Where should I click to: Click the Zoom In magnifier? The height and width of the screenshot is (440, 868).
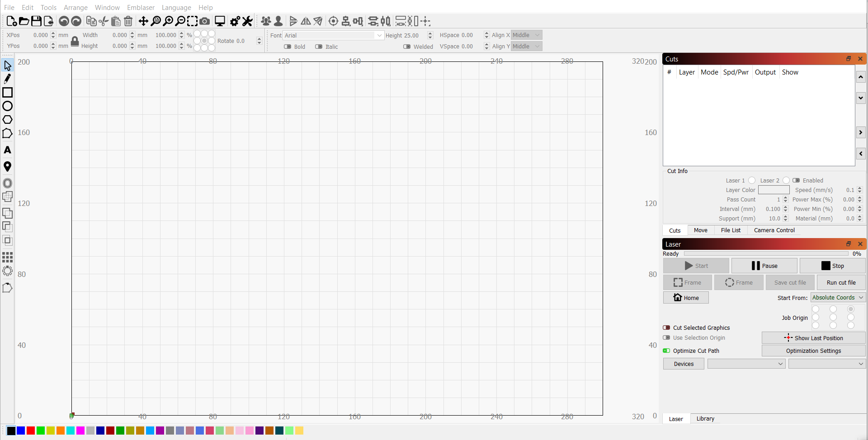[168, 21]
